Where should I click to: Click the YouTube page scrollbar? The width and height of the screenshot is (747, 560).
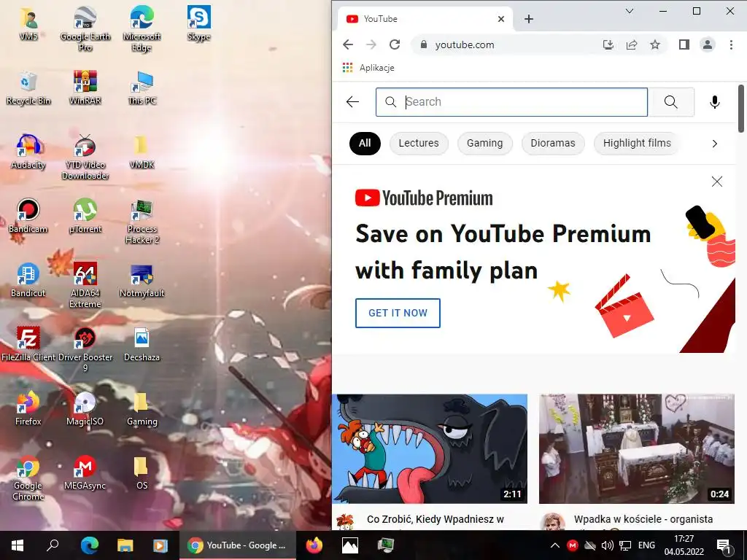[741, 109]
